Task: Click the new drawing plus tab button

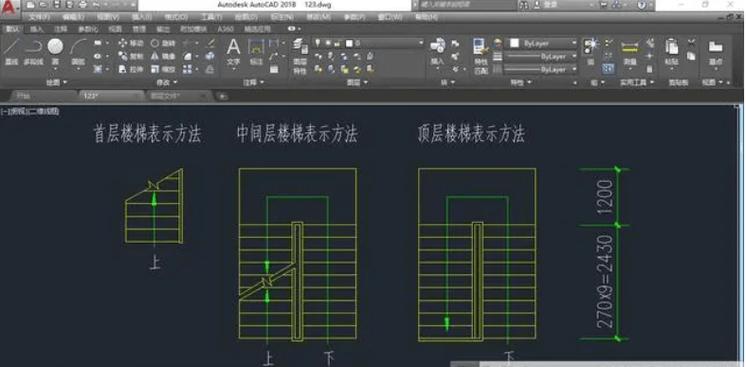Action: pyautogui.click(x=222, y=96)
